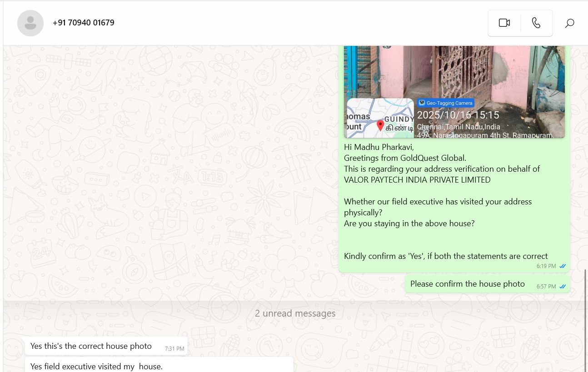Click the 2025/10/16 15:15 date stamp on the photo
The image size is (588, 372).
pyautogui.click(x=458, y=115)
